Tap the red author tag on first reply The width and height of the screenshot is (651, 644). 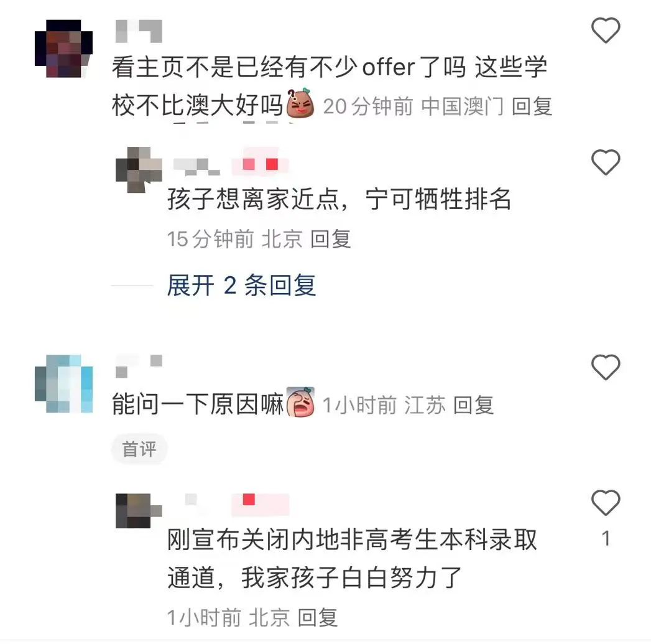point(261,164)
